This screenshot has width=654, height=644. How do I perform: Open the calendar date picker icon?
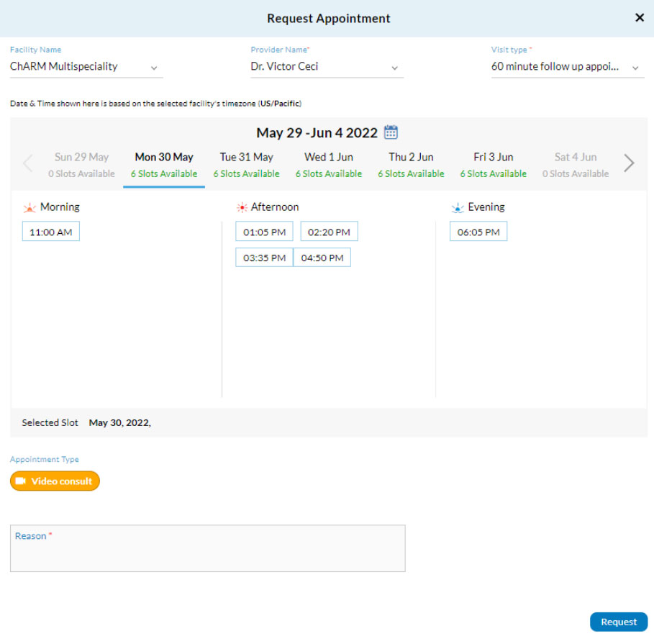pos(391,132)
